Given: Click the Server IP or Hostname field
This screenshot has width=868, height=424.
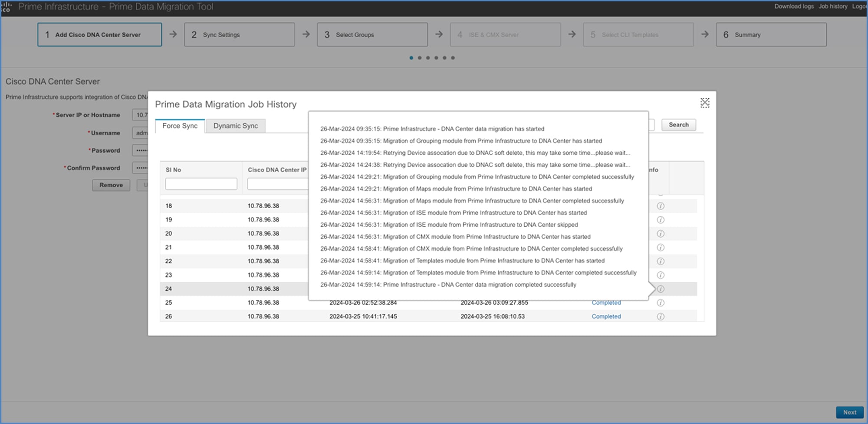Looking at the screenshot, I should coord(140,115).
